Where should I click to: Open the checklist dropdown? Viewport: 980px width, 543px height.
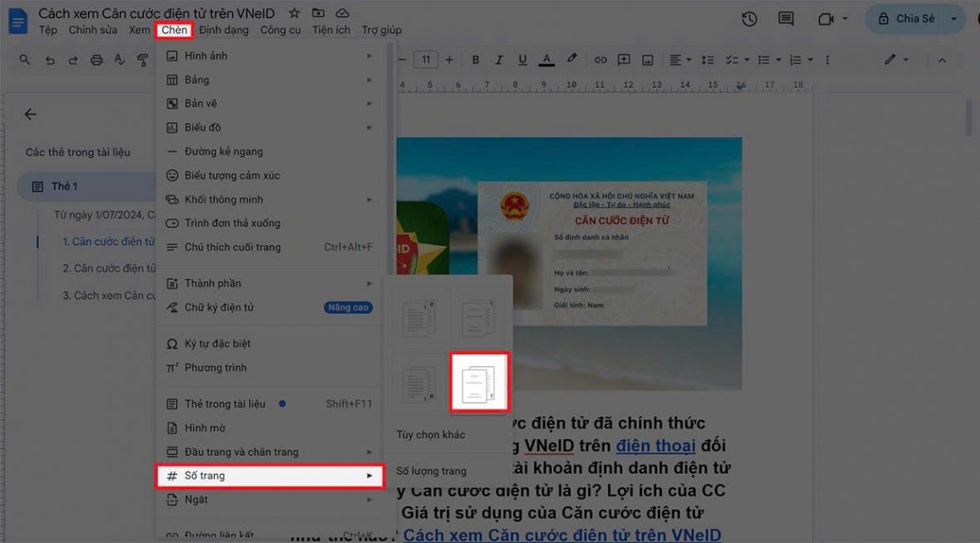point(737,60)
